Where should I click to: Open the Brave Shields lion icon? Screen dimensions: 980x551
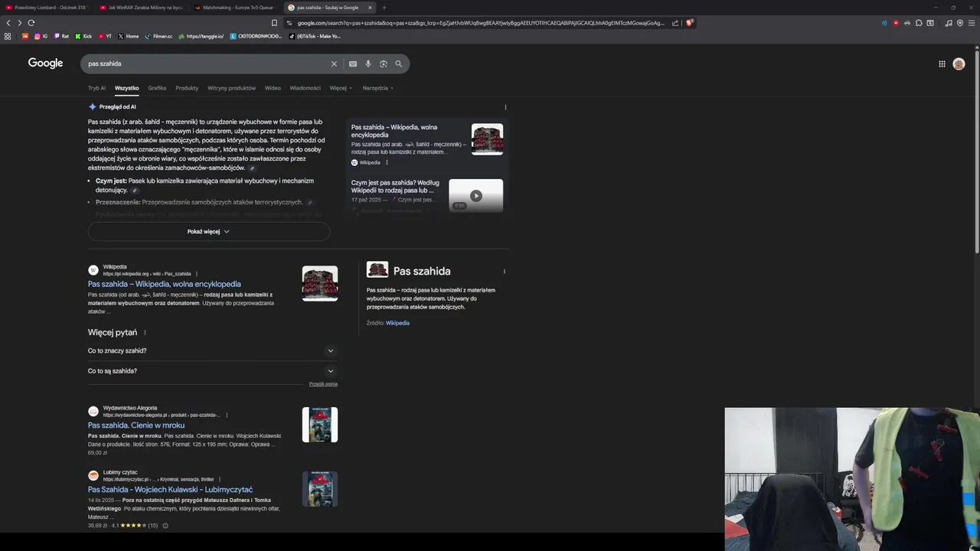pos(689,23)
